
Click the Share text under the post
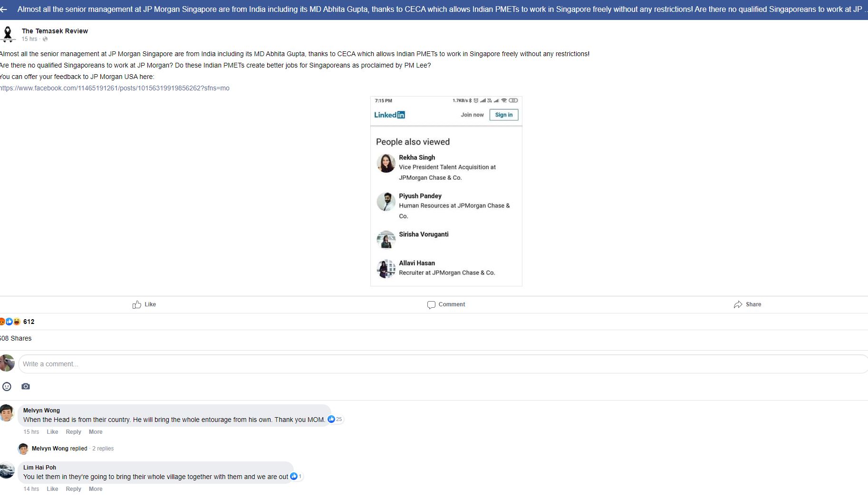753,304
